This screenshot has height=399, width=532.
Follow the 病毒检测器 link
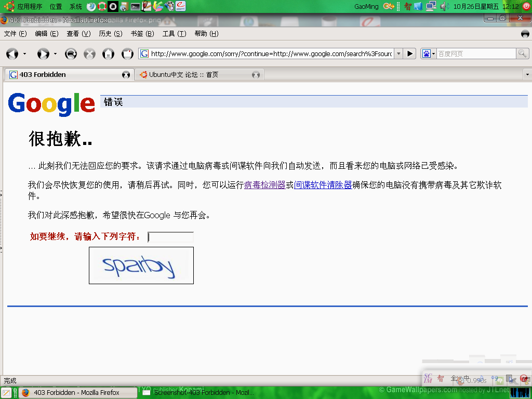coord(264,185)
